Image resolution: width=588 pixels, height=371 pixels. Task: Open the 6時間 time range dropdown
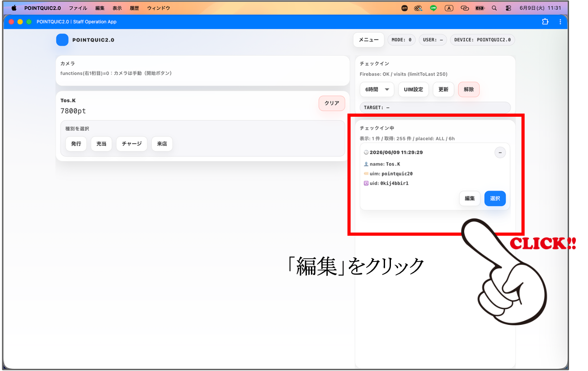[x=377, y=90]
